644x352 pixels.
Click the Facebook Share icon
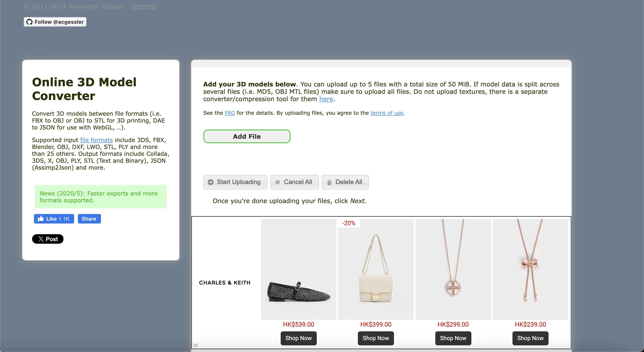coord(89,218)
